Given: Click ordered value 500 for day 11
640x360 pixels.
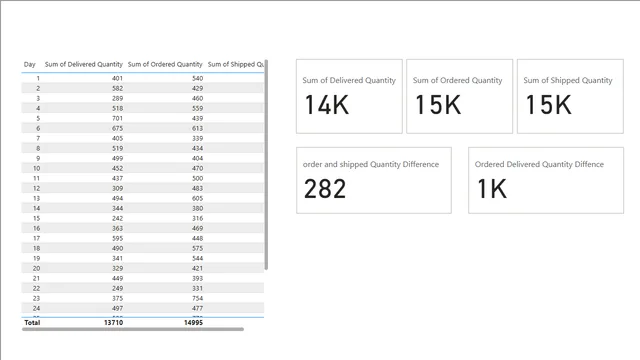Looking at the screenshot, I should (198, 178).
